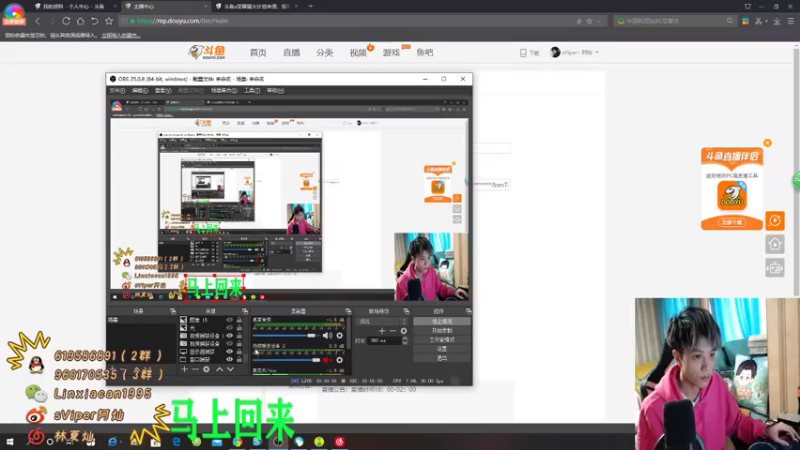Image resolution: width=800 pixels, height=450 pixels.
Task: Click the browser logo at the top-left
Action: (x=14, y=13)
